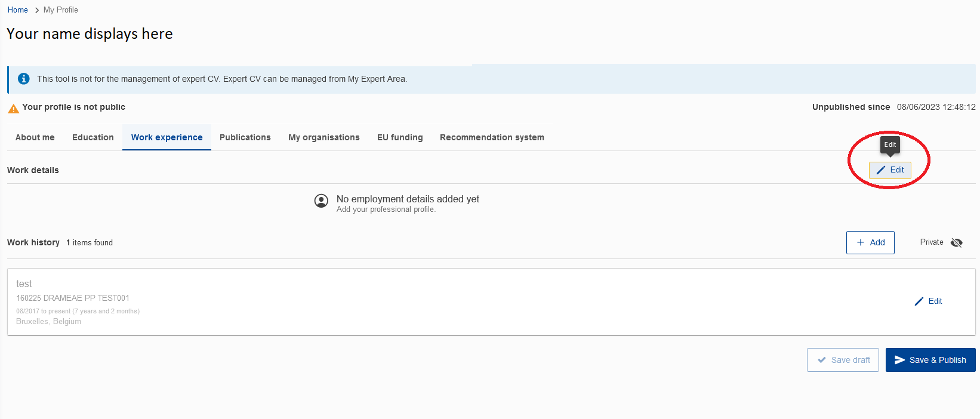Click the person avatar icon
This screenshot has height=419, width=980.
[x=321, y=201]
